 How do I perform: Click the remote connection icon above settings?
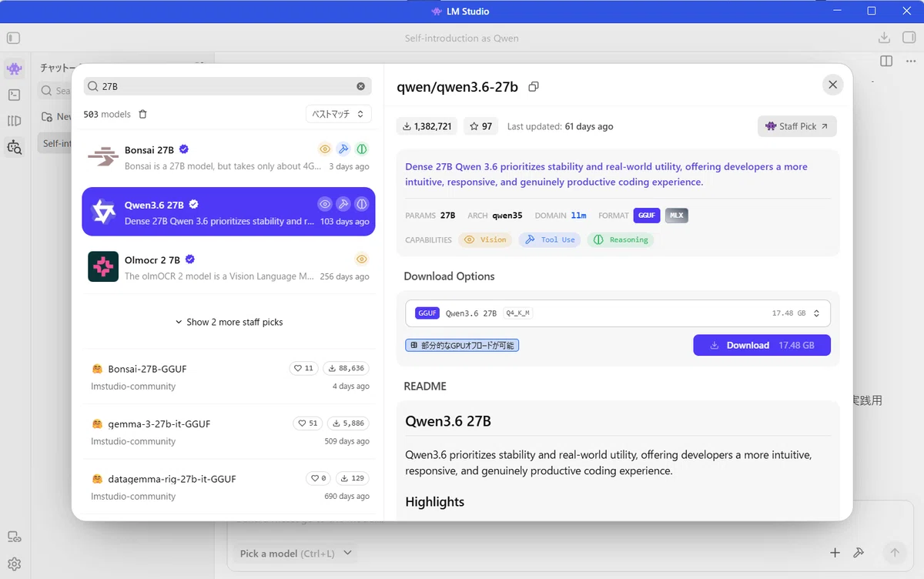click(x=14, y=537)
